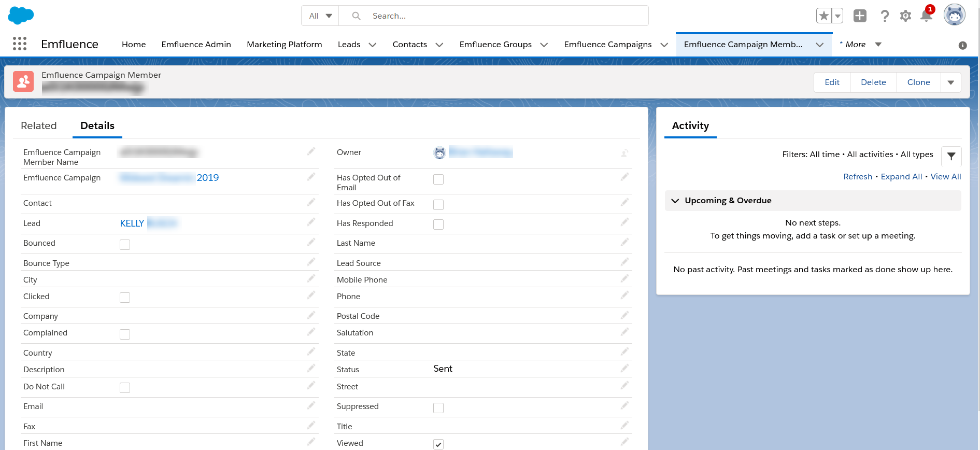This screenshot has height=450, width=980.
Task: Collapse the Upcoming & Overdue section
Action: pyautogui.click(x=675, y=201)
